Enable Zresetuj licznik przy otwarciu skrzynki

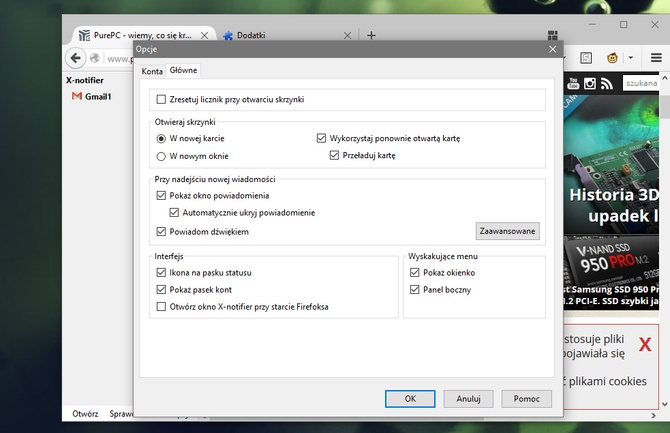point(162,100)
